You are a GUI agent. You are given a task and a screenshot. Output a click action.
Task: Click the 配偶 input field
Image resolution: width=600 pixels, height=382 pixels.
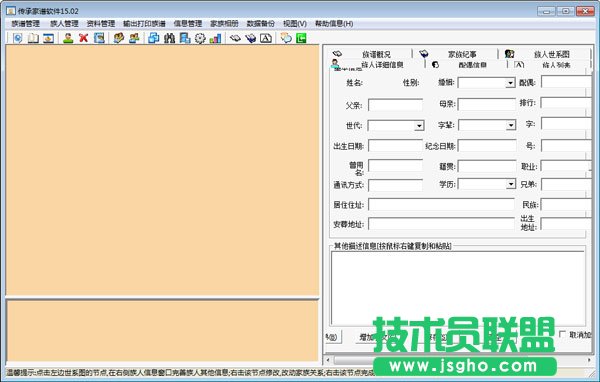[566, 82]
